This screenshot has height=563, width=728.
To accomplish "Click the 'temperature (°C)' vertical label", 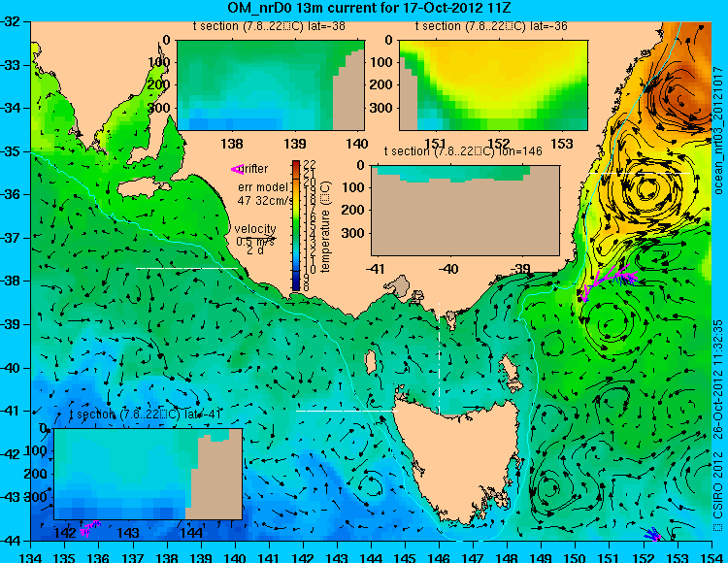I will click(326, 226).
